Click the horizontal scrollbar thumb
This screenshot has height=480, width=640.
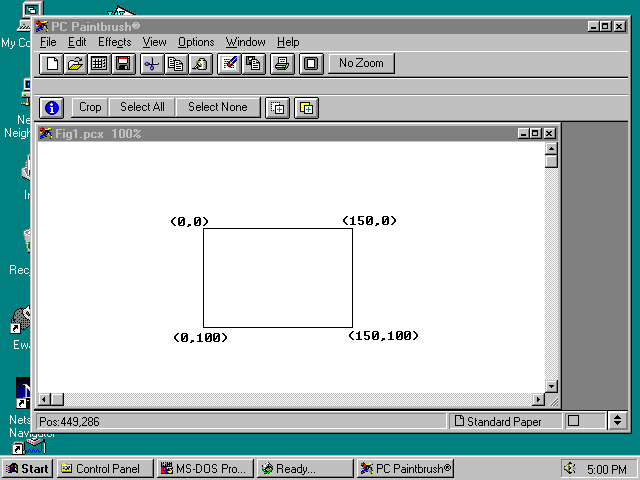(58, 399)
